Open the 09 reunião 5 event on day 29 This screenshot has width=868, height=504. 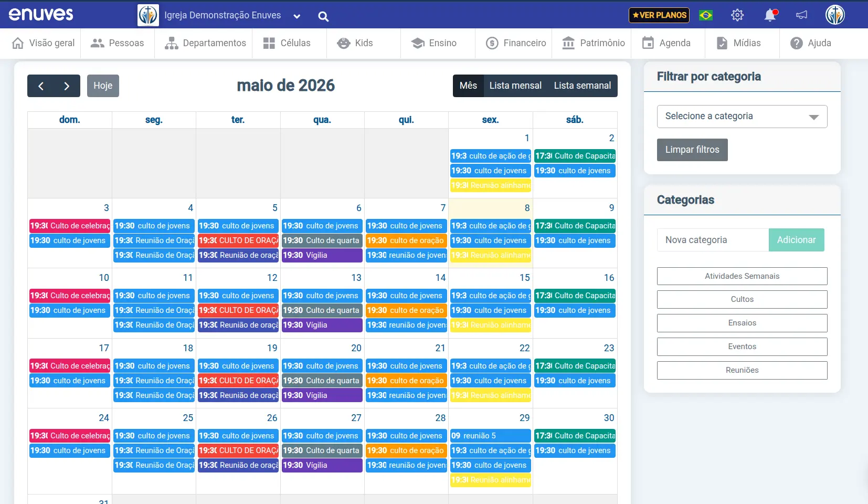(491, 436)
